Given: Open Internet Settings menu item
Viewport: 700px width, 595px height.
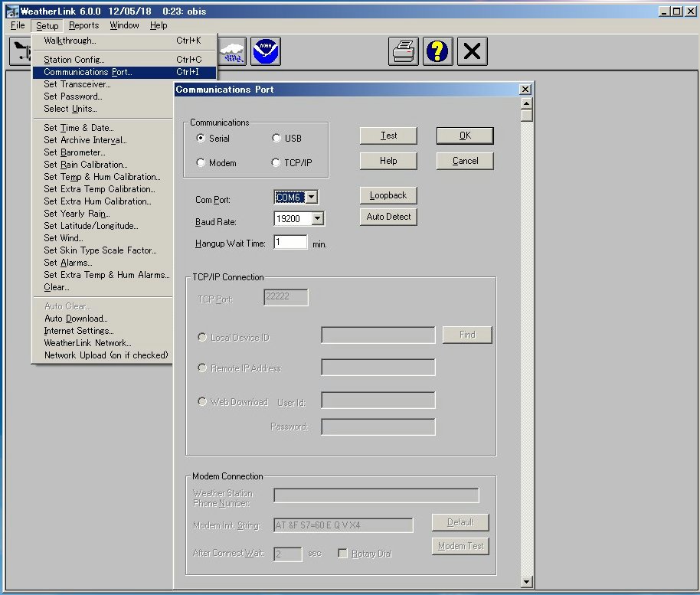Looking at the screenshot, I should tap(103, 331).
